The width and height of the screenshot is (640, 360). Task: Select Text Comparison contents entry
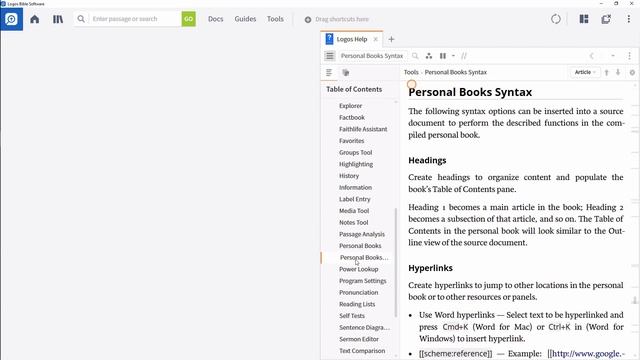(x=362, y=351)
